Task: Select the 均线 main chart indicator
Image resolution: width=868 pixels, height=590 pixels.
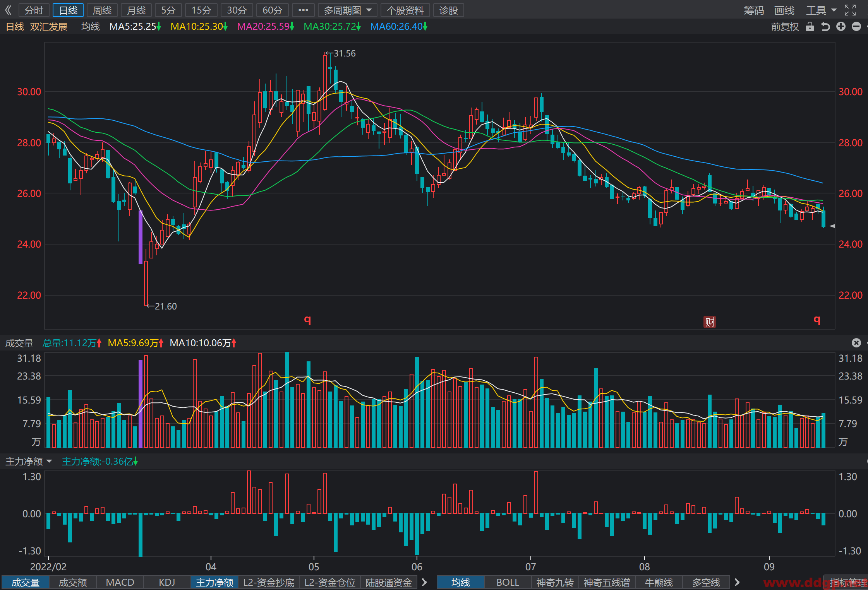Action: [x=461, y=582]
